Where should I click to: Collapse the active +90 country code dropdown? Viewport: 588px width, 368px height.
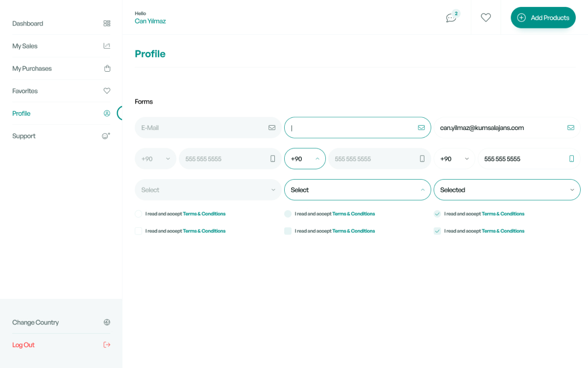[x=305, y=158]
